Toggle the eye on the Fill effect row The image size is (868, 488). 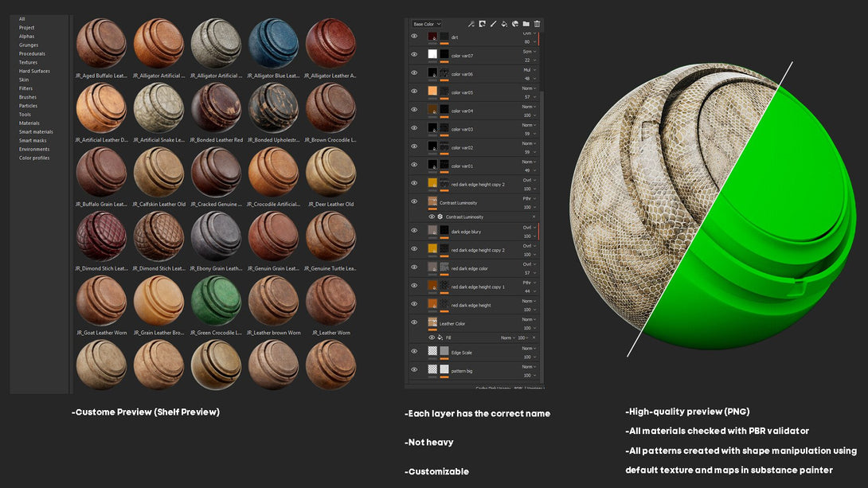[x=432, y=338]
